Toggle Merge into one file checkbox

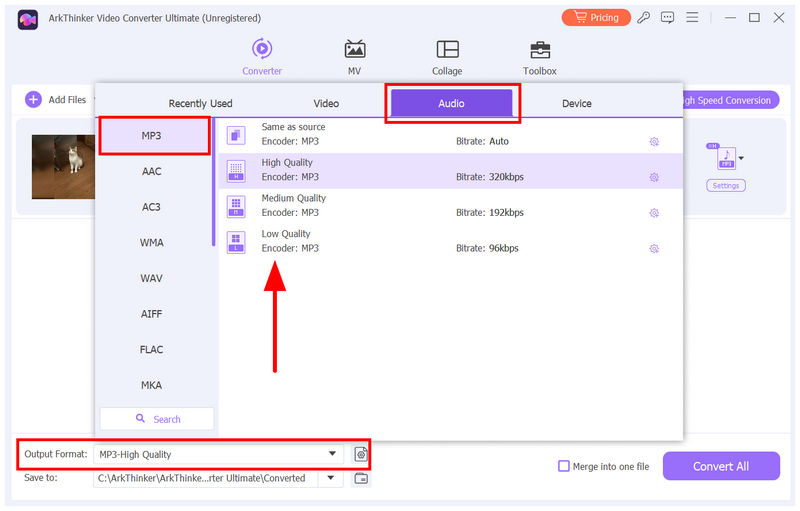pos(564,466)
